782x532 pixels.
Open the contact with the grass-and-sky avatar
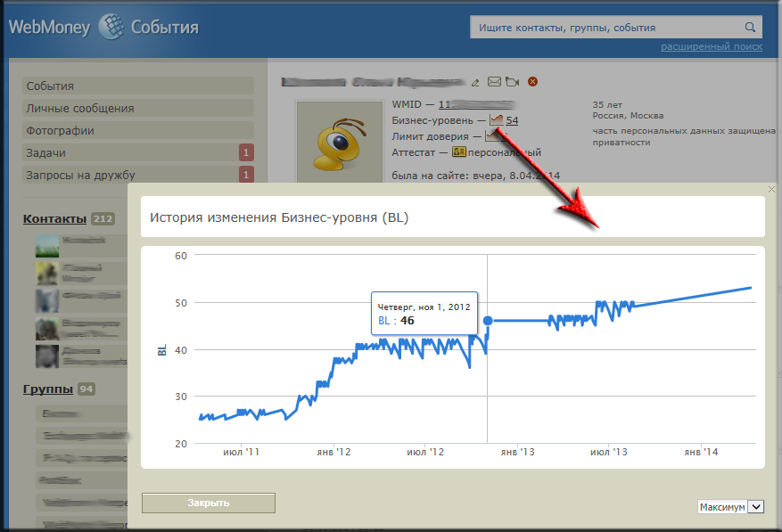click(x=47, y=246)
